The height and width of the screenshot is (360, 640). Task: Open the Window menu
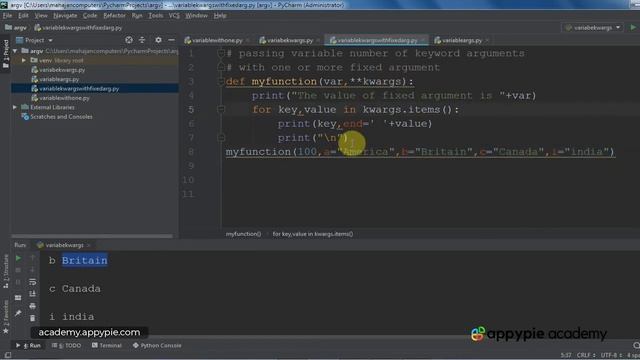click(x=196, y=16)
